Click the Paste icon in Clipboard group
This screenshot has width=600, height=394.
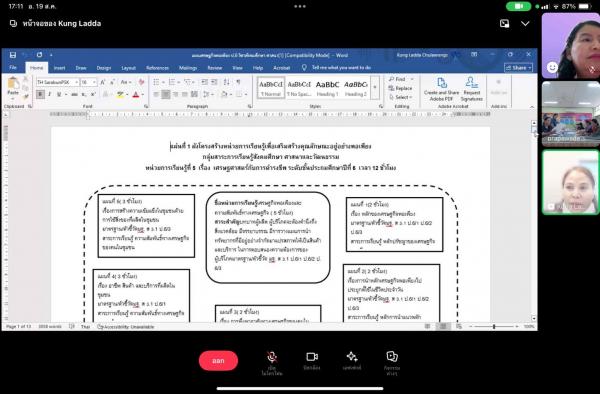13,86
